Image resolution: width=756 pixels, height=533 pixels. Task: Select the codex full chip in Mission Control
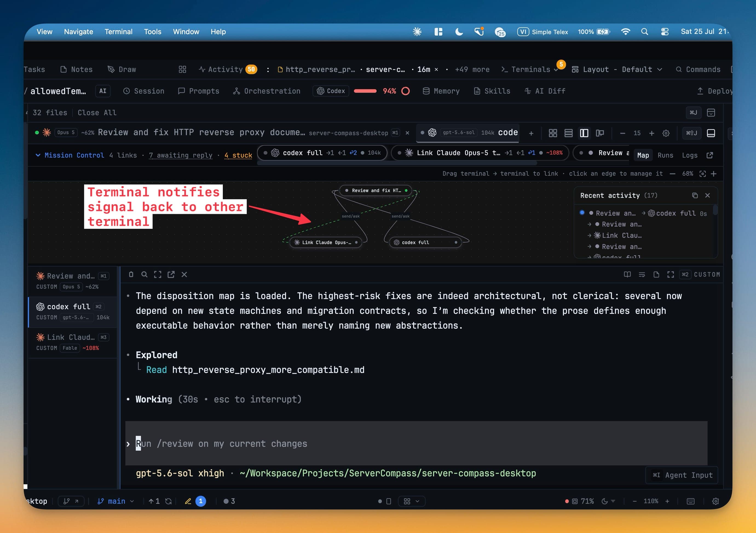322,153
